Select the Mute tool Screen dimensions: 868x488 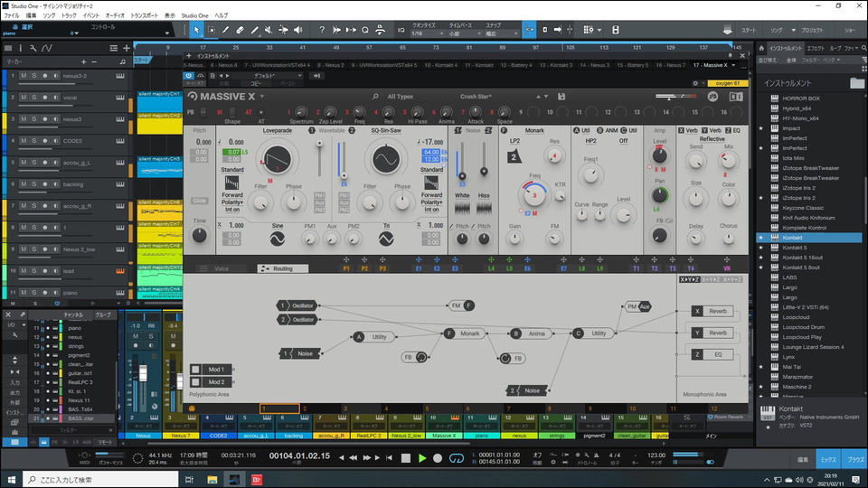click(x=269, y=30)
